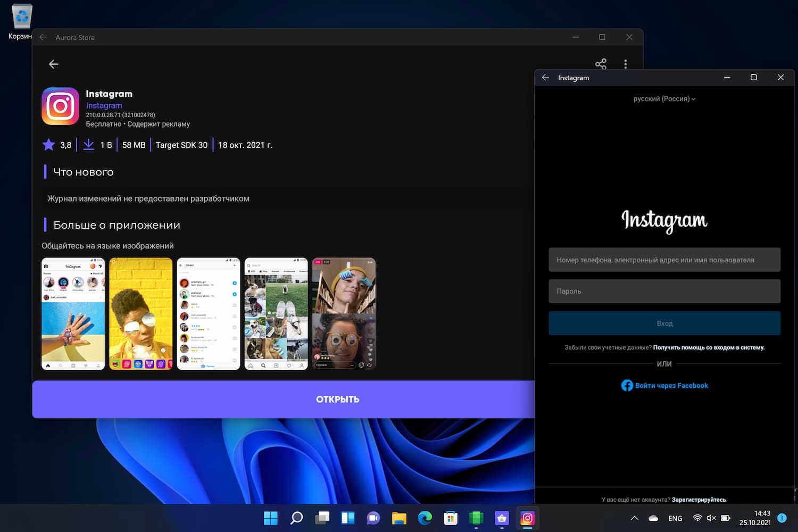Click the share icon in Aurora Store
Image resolution: width=798 pixels, height=532 pixels.
601,64
